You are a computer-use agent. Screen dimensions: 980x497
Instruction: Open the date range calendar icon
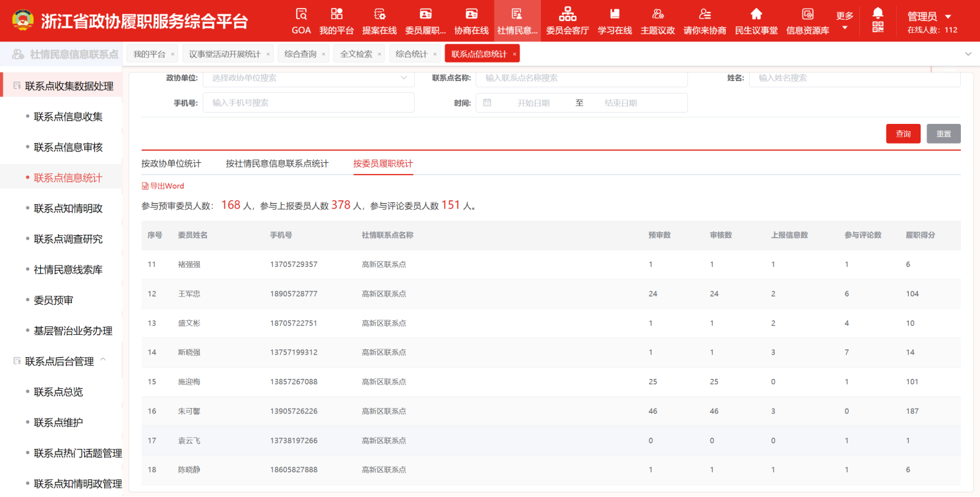pyautogui.click(x=487, y=103)
